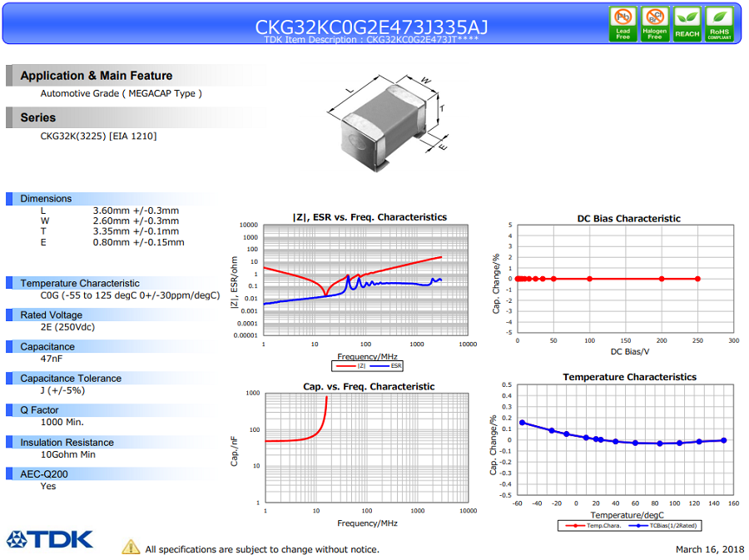Image resolution: width=749 pixels, height=560 pixels.
Task: Click the Insulation Resistance section heading
Action: coord(67,443)
